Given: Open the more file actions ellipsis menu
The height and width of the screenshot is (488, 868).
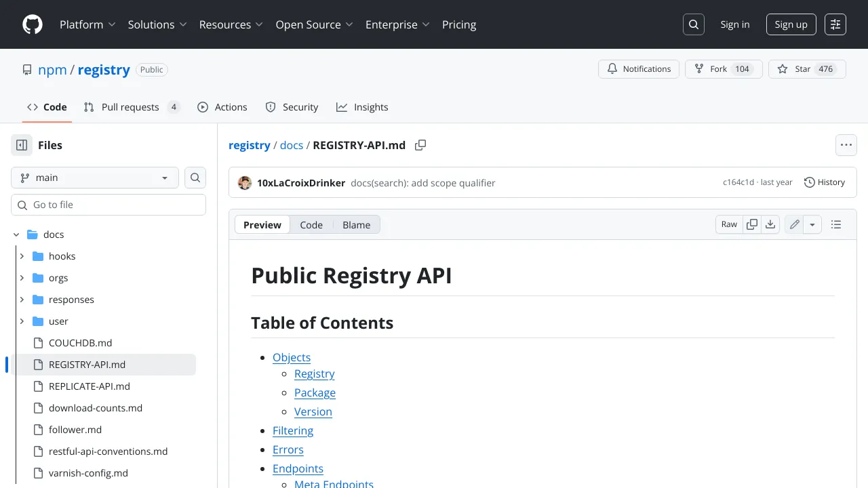Looking at the screenshot, I should (x=846, y=145).
